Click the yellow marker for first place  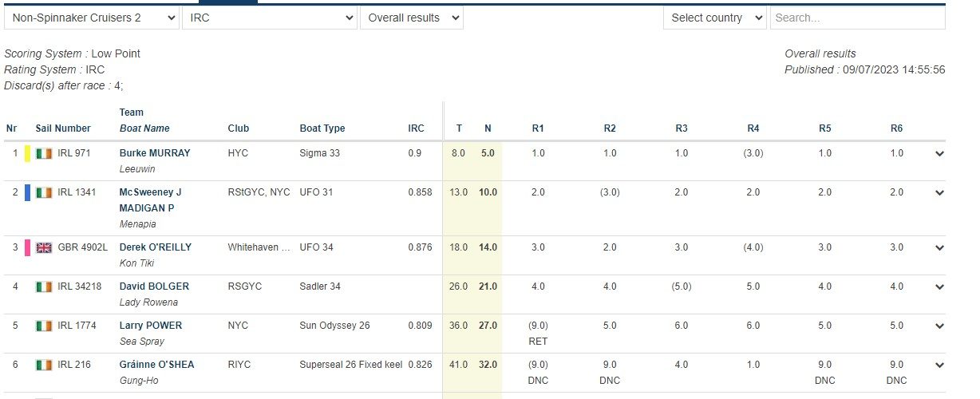pos(28,153)
